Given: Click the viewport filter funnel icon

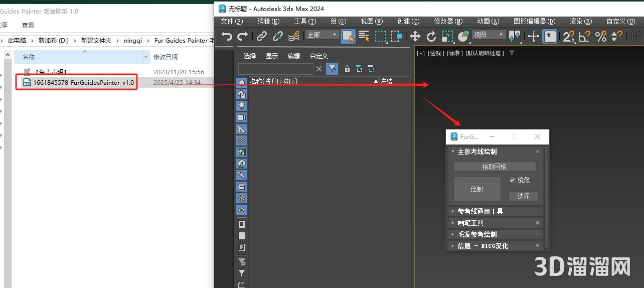Looking at the screenshot, I should pyautogui.click(x=512, y=53).
